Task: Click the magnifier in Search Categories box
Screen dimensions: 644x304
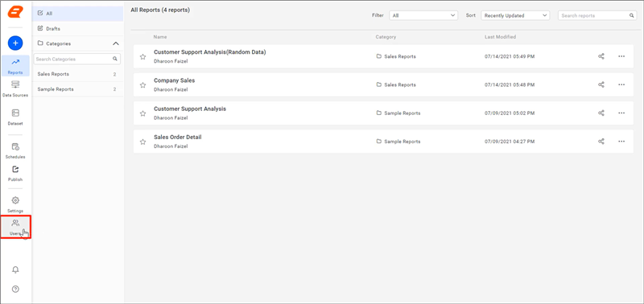Action: [115, 59]
